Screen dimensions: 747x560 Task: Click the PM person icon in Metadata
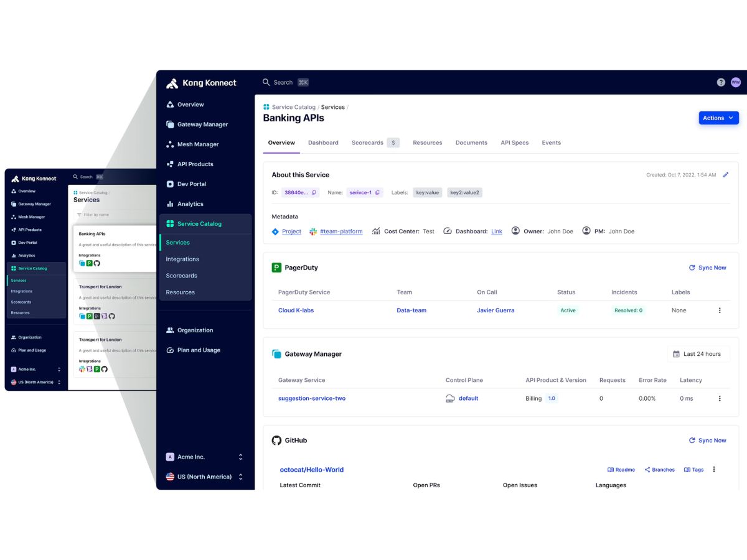click(586, 231)
